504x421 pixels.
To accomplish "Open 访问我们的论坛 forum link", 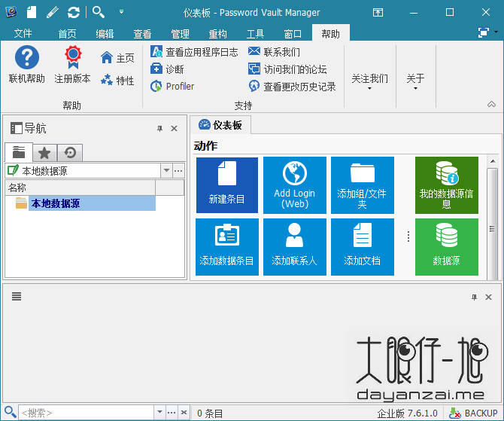I will coord(287,69).
